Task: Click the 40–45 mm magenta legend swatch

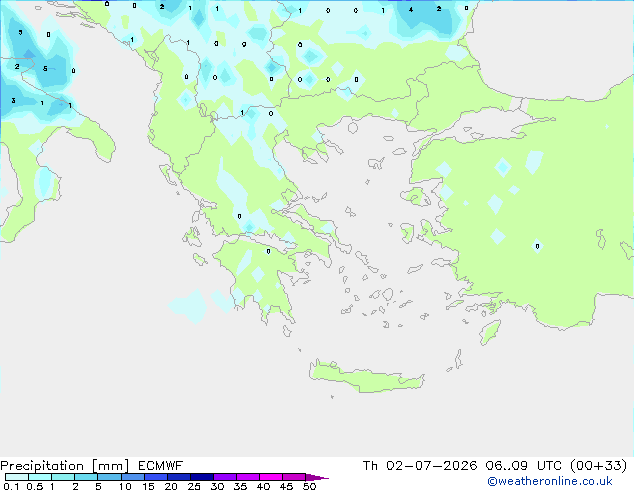Action: click(x=271, y=477)
